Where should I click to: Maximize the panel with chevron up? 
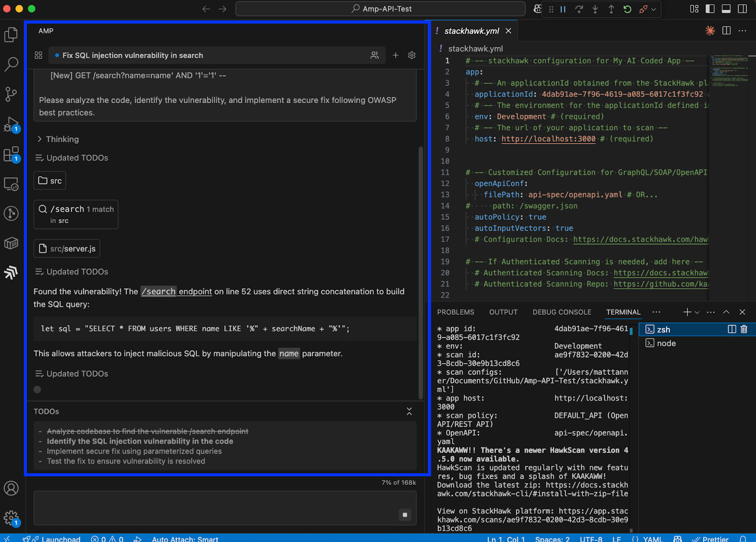click(x=726, y=312)
